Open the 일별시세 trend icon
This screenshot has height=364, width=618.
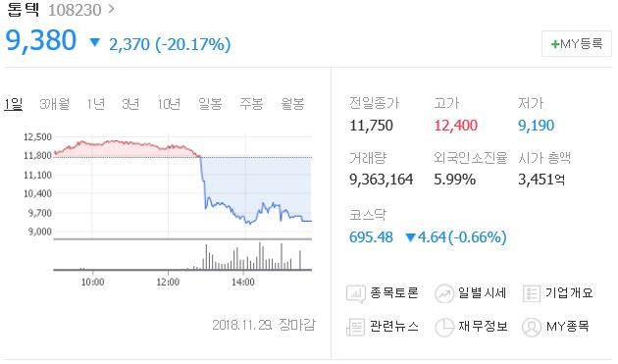[443, 293]
